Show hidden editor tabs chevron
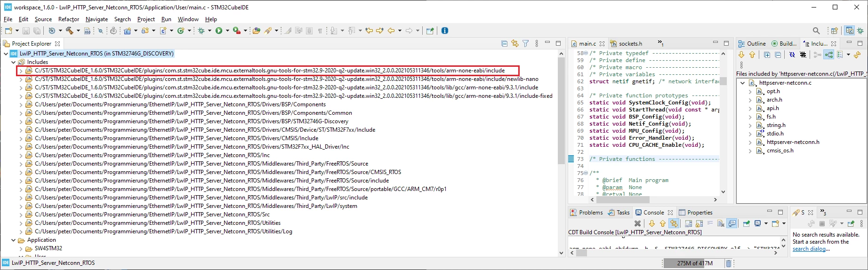This screenshot has height=270, width=868. [661, 43]
